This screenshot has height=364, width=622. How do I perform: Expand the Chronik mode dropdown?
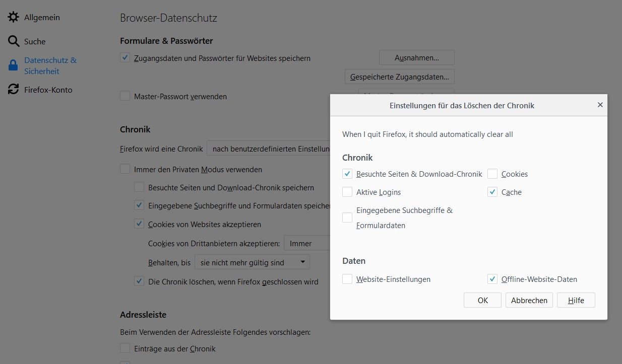pyautogui.click(x=269, y=149)
